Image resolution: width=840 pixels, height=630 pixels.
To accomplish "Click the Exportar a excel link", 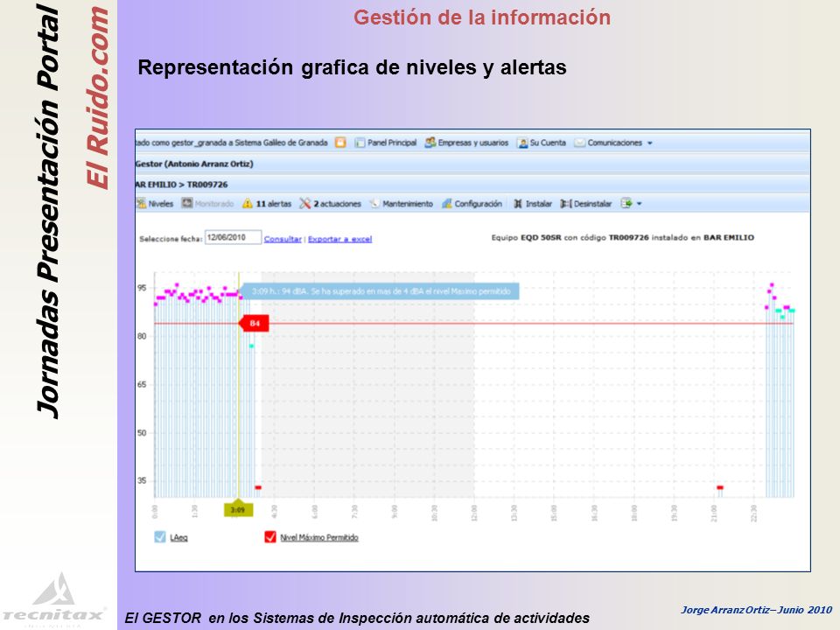I will [x=339, y=239].
